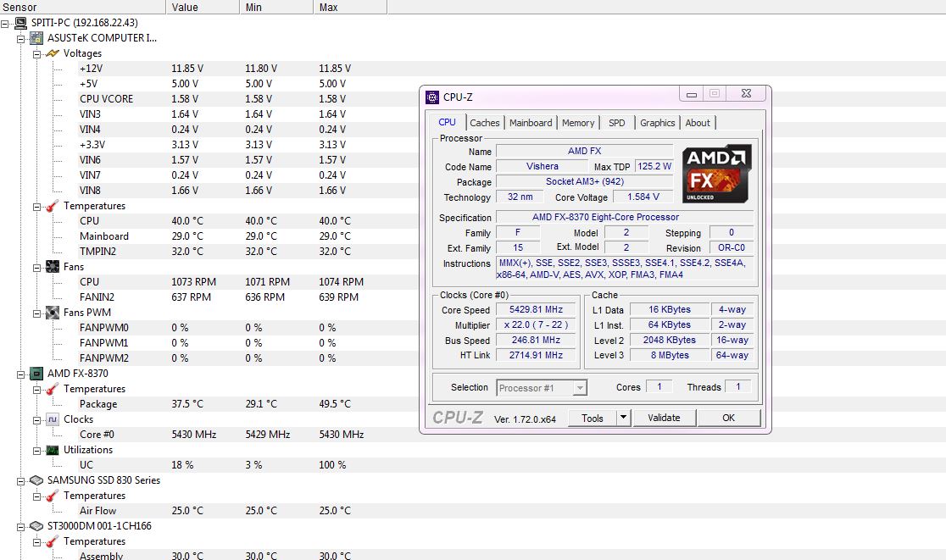Click the AMD FX-8370 processor chip icon
The image size is (946, 560).
tap(36, 373)
